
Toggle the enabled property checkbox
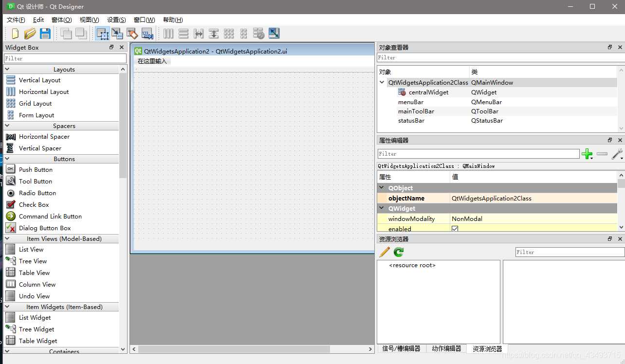[x=455, y=229]
